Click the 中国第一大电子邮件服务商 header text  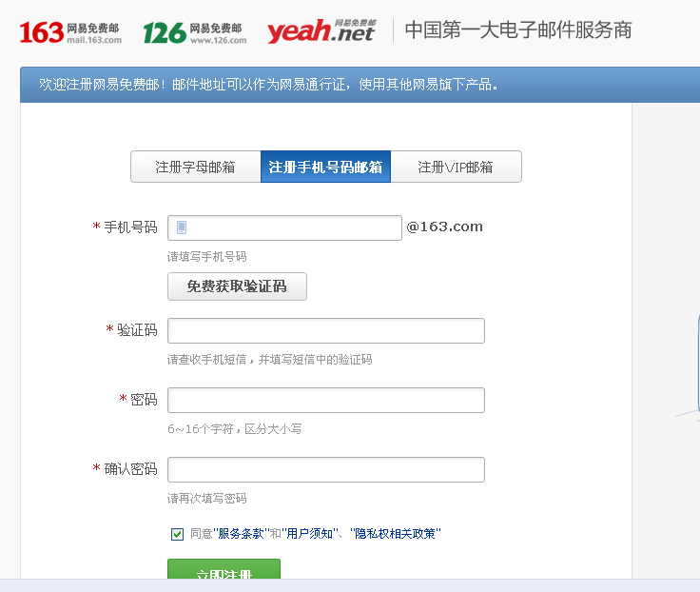click(517, 30)
